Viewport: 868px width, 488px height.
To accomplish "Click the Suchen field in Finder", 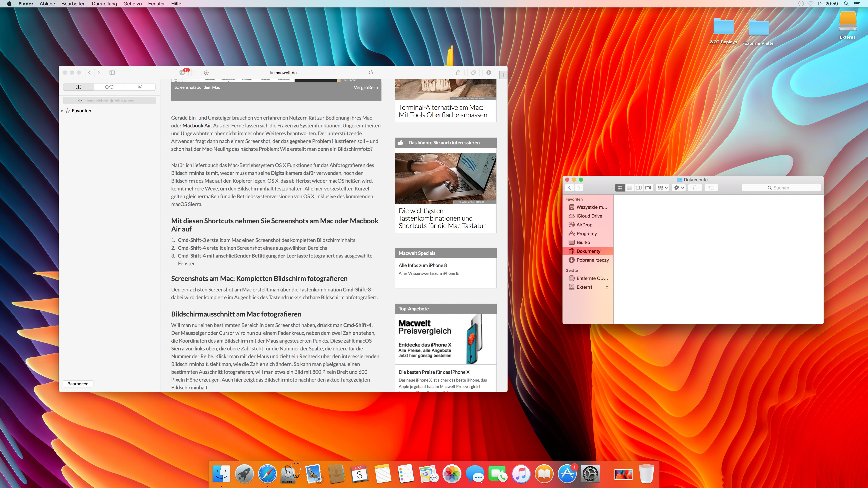I will click(x=781, y=188).
